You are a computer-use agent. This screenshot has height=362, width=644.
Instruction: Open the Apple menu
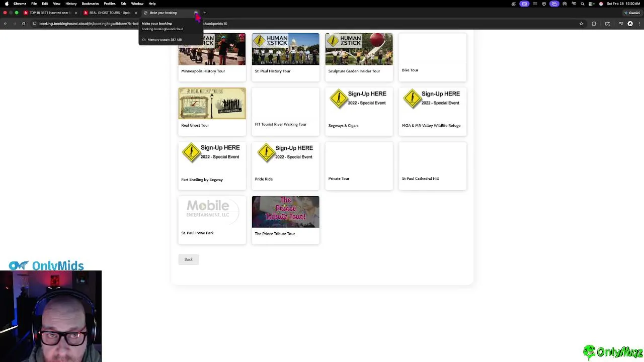point(7,4)
